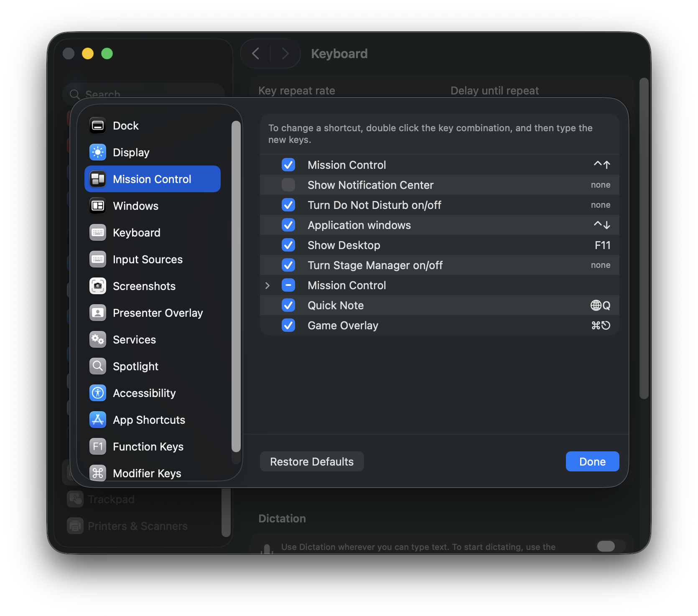This screenshot has height=616, width=698.
Task: Click Trackpad in background Settings sidebar
Action: [x=111, y=499]
